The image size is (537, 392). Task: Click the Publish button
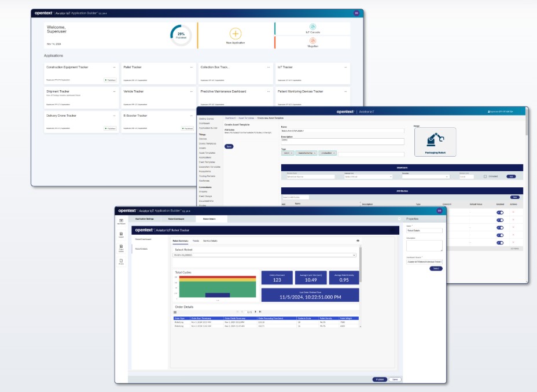pos(379,379)
